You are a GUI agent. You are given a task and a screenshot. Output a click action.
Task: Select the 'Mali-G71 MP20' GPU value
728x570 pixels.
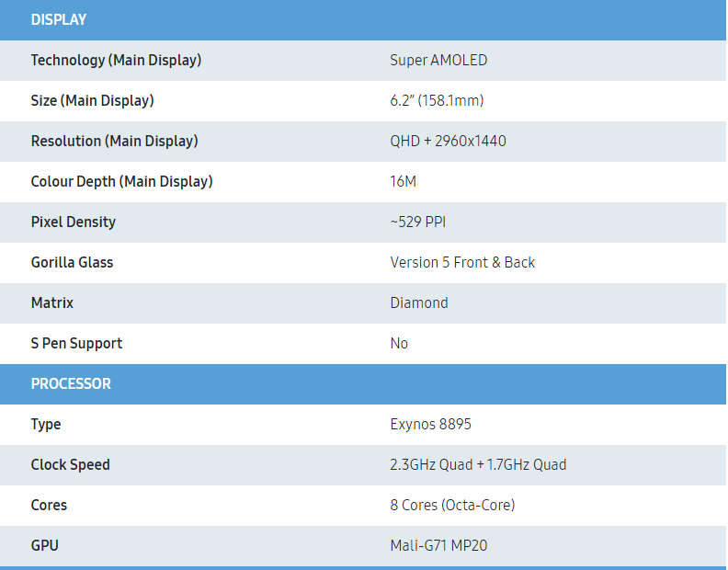(438, 546)
